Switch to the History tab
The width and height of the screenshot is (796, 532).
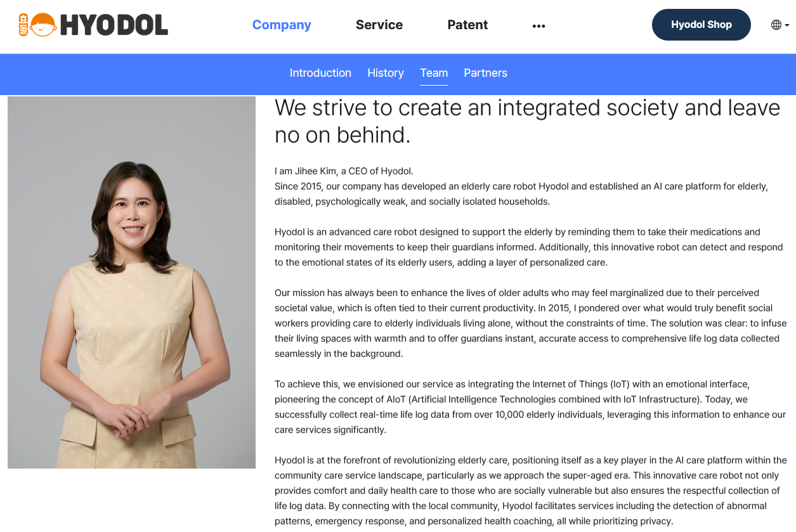pyautogui.click(x=386, y=73)
